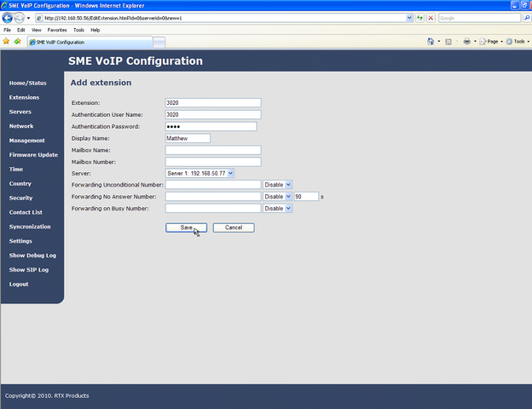Go to Firmware Update in sidebar
Screen dimensions: 532x409
tap(33, 154)
